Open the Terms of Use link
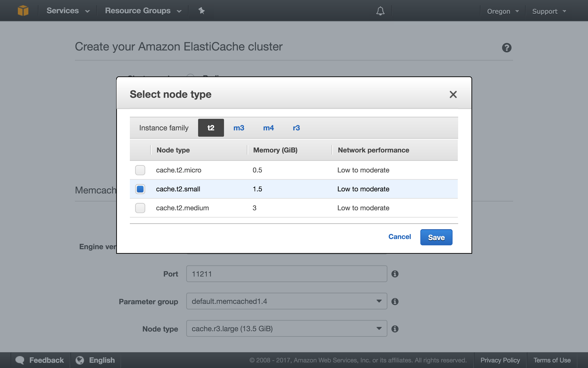588x368 pixels. click(x=552, y=360)
